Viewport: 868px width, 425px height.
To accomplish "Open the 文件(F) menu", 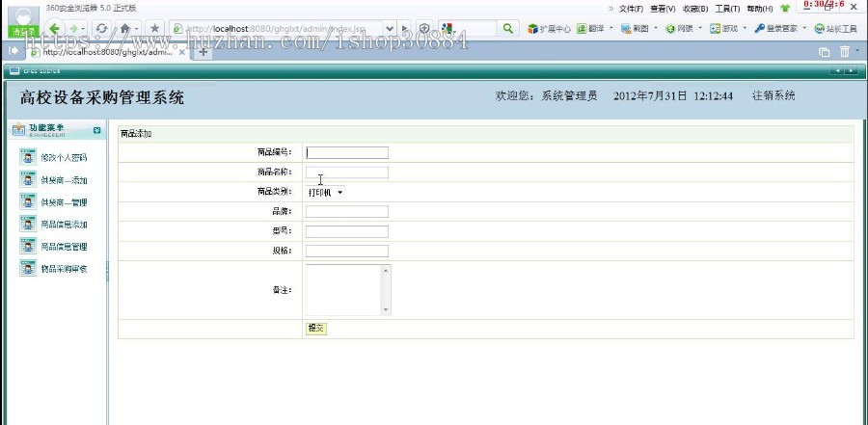I will (x=631, y=9).
